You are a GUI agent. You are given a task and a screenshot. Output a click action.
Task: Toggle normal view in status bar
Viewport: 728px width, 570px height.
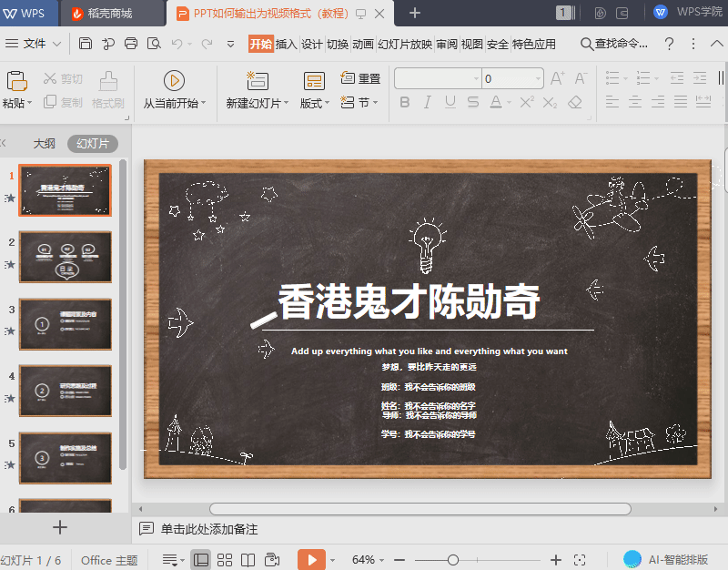coord(201,559)
